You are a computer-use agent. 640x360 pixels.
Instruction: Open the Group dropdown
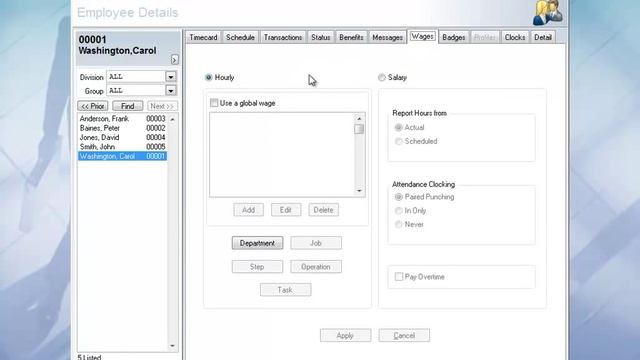tap(171, 90)
